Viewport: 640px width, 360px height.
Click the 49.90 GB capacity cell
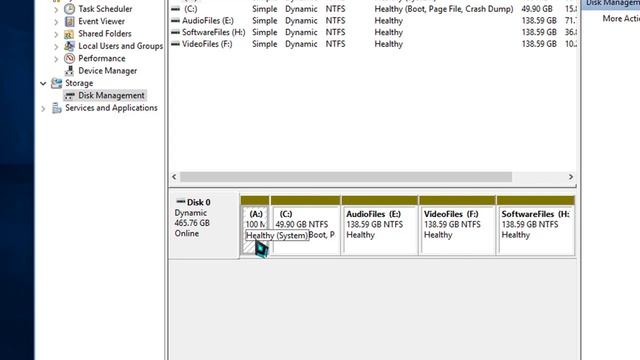point(537,9)
